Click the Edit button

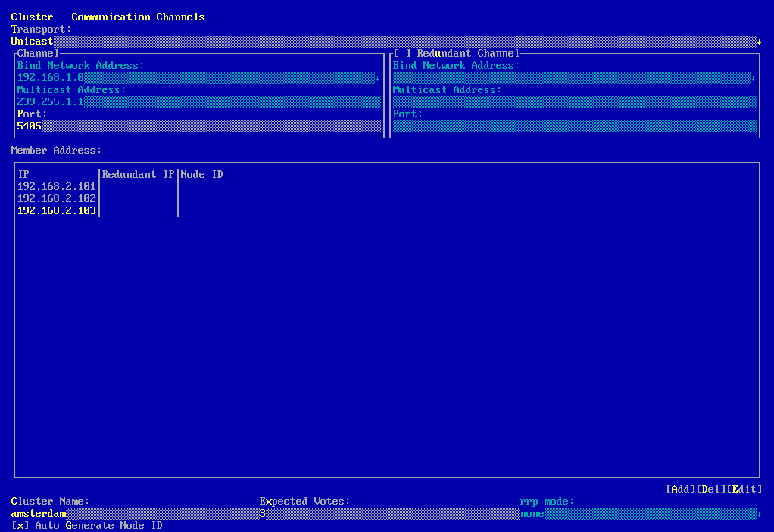pos(744,490)
